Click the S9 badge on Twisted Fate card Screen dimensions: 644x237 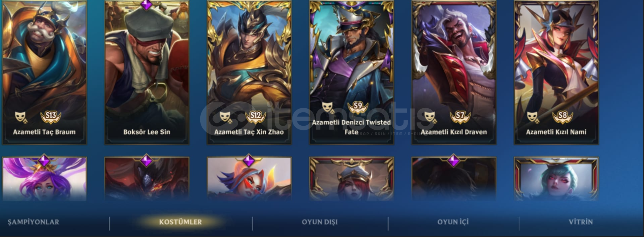click(358, 107)
